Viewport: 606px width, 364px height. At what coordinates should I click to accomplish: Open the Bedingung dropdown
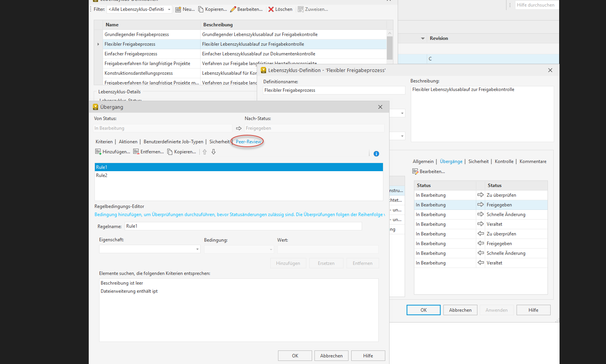271,249
